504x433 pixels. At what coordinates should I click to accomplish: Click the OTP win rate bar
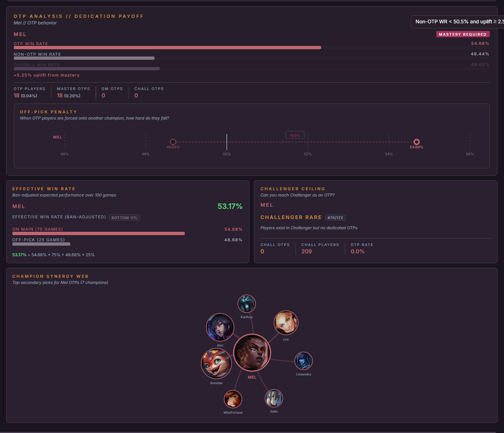167,47
